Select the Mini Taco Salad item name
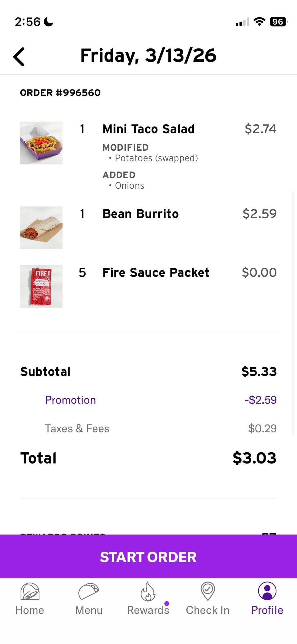Screen dimensions: 297x644 (148, 129)
